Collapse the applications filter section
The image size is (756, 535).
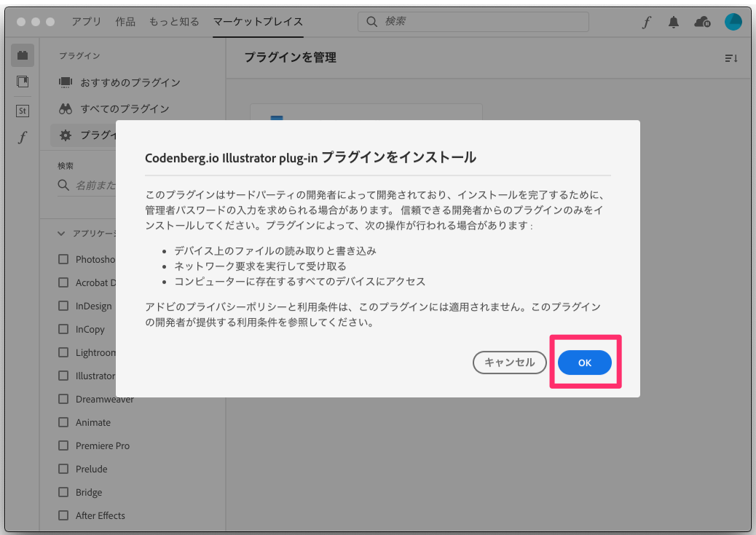pyautogui.click(x=62, y=234)
